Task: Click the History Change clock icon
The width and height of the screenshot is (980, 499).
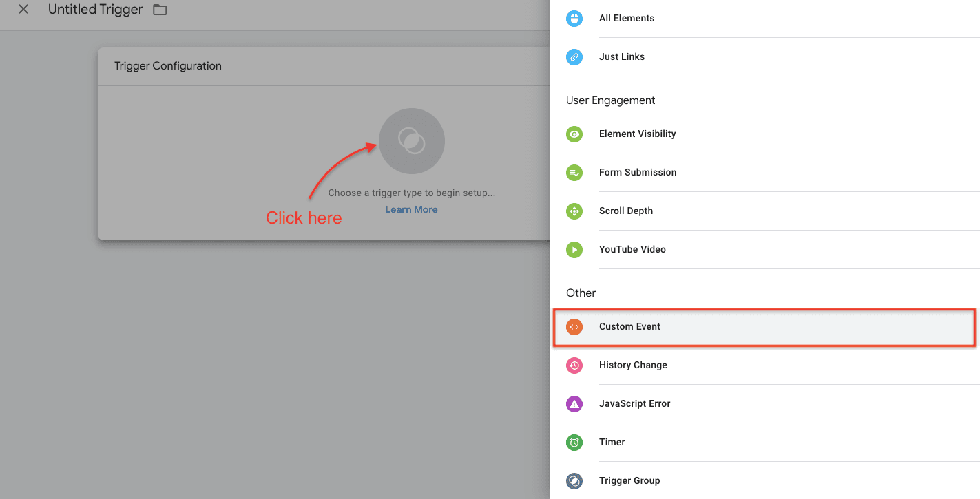Action: [x=574, y=365]
